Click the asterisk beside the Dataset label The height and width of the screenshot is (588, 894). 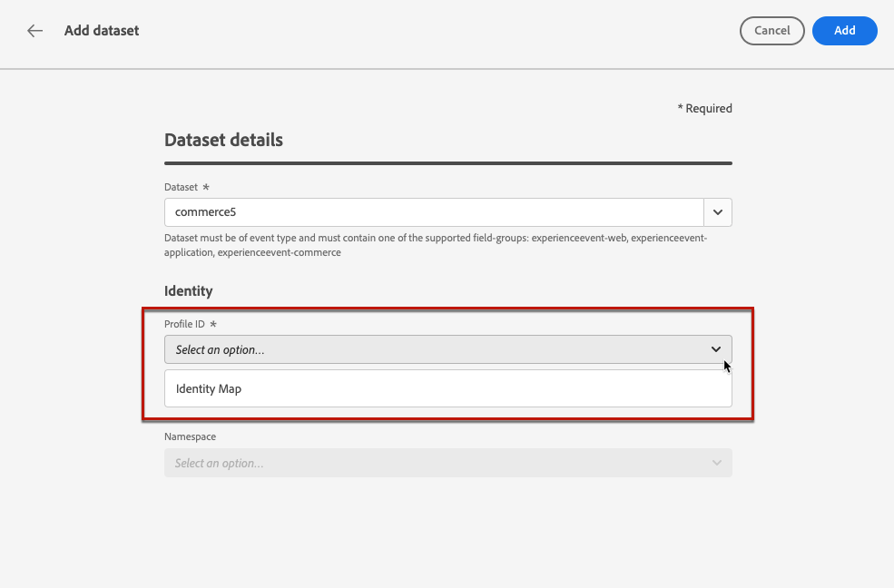pos(206,187)
